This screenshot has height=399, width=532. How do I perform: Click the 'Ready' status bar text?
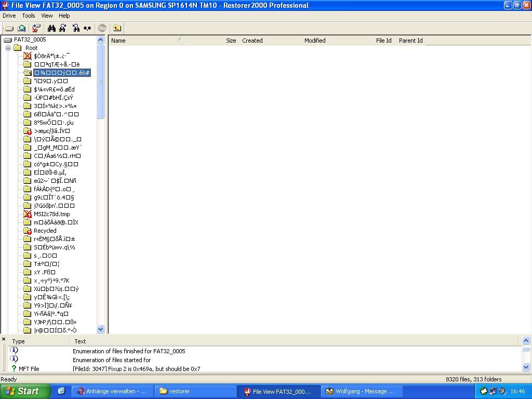click(x=9, y=379)
